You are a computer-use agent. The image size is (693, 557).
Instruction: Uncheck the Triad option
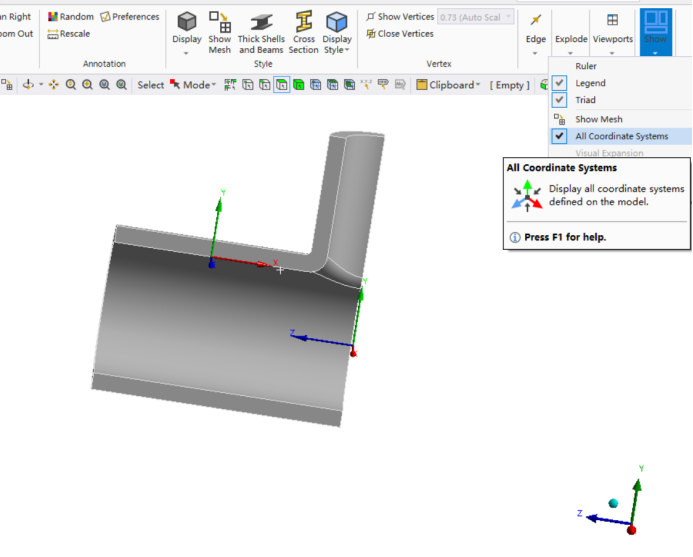tap(560, 100)
